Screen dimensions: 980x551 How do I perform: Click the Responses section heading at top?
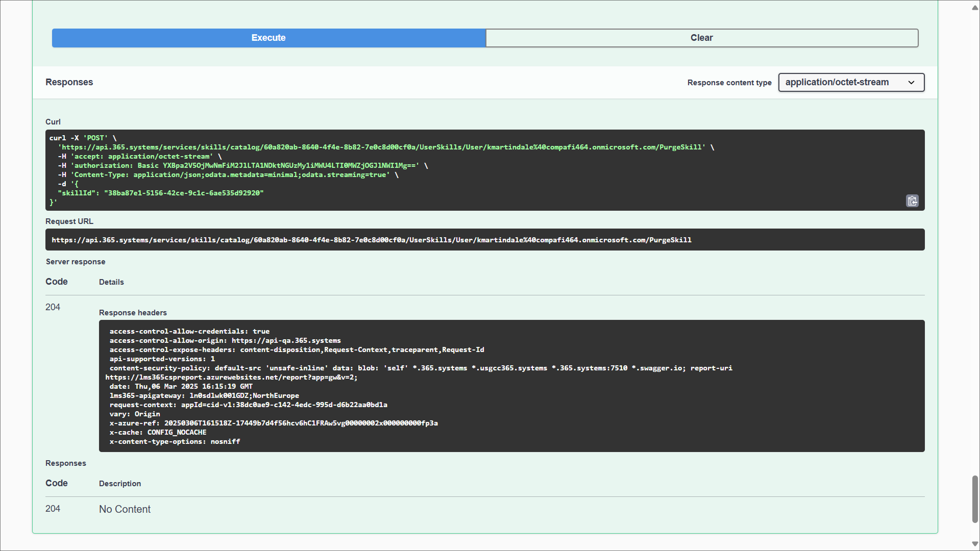tap(69, 82)
